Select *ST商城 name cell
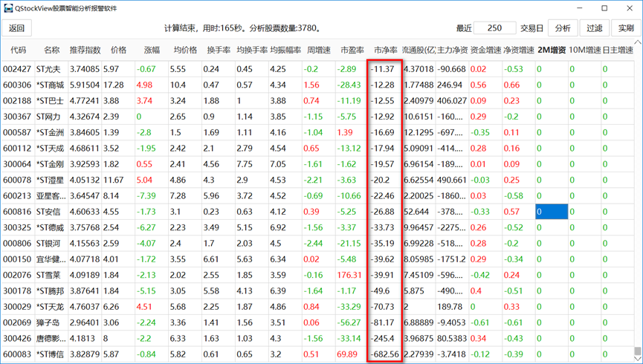The height and width of the screenshot is (364, 643). [52, 85]
